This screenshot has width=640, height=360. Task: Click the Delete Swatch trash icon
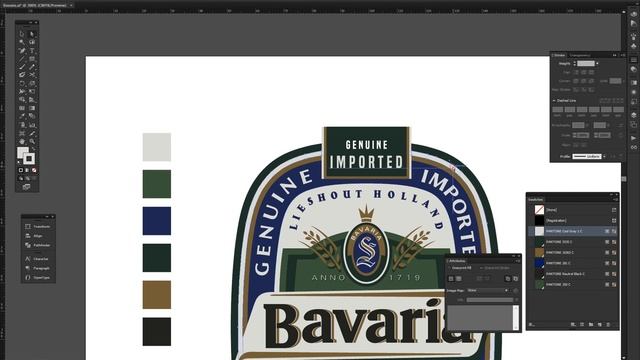tap(609, 324)
